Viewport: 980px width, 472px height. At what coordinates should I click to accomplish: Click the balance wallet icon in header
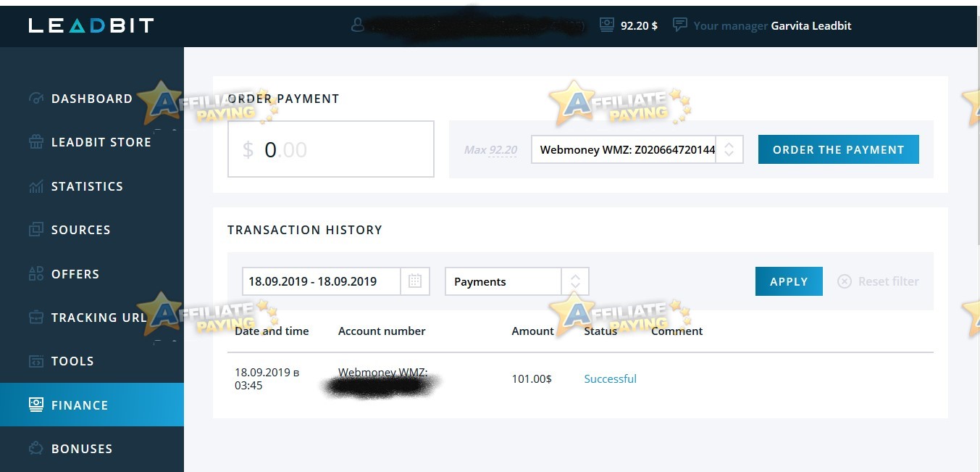607,25
